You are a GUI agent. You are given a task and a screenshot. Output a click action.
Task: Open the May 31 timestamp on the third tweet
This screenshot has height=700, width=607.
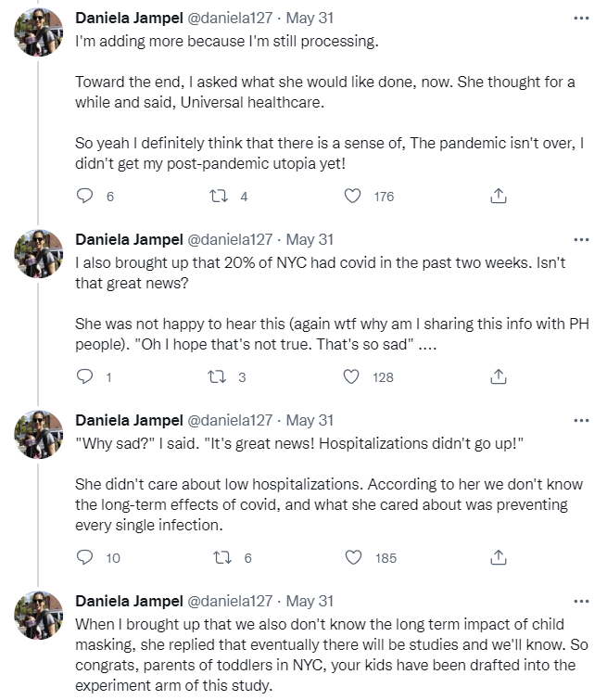(313, 420)
